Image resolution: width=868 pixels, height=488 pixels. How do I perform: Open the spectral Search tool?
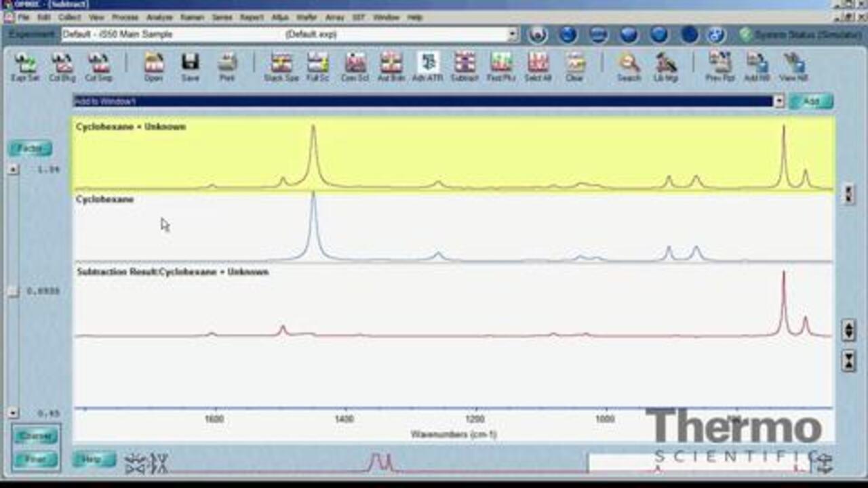(629, 66)
